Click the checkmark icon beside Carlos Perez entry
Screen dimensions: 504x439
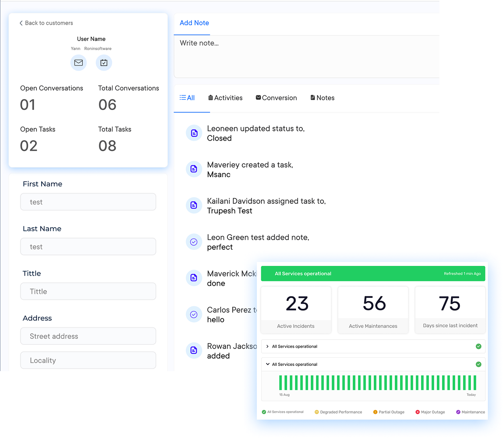[x=194, y=314]
